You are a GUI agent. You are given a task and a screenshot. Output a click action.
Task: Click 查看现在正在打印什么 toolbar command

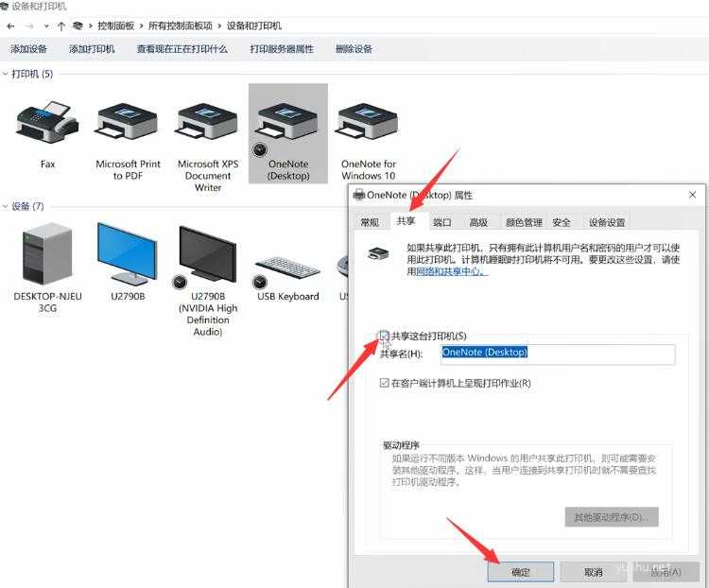click(x=182, y=49)
